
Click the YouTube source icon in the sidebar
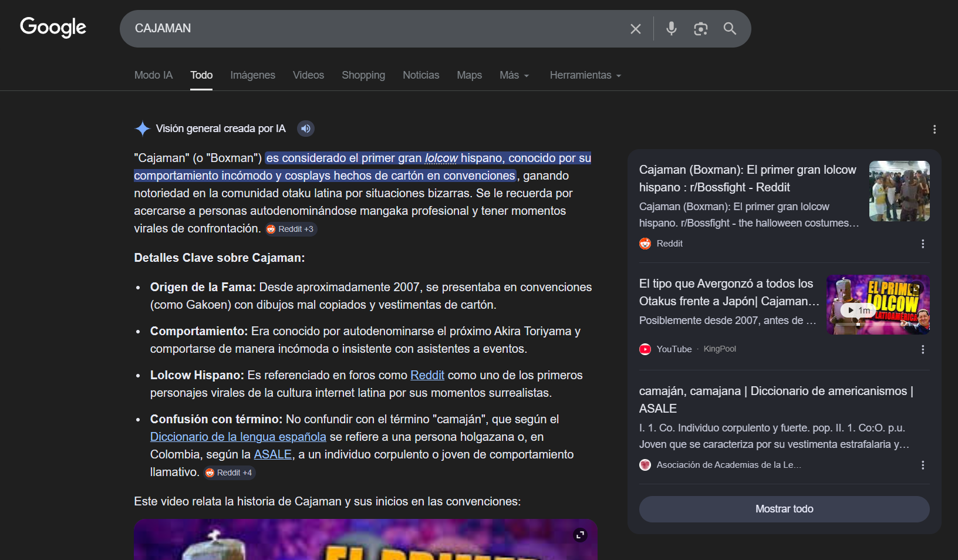(645, 349)
